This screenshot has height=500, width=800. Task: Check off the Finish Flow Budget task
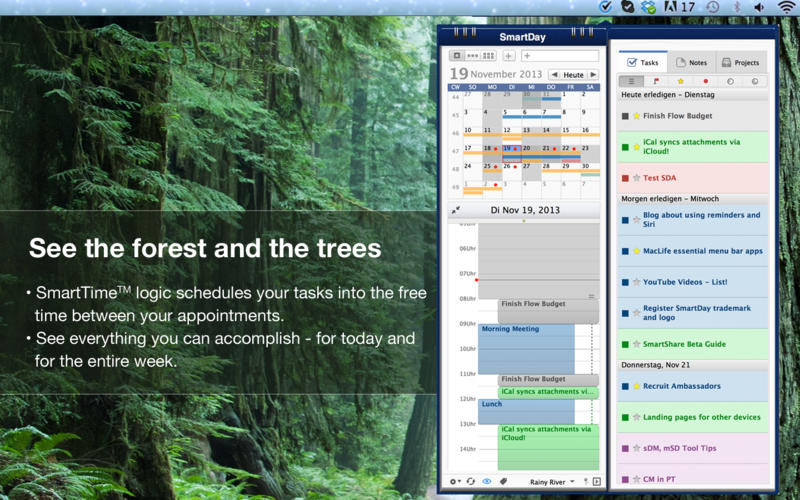(625, 116)
